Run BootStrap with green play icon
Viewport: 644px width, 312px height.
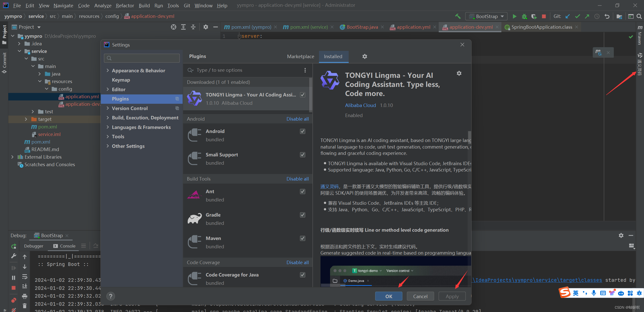(514, 16)
